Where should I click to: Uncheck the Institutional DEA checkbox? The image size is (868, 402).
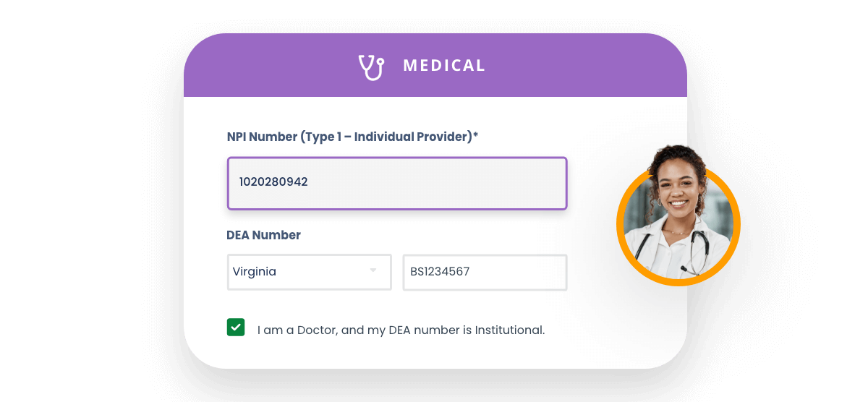pos(236,328)
